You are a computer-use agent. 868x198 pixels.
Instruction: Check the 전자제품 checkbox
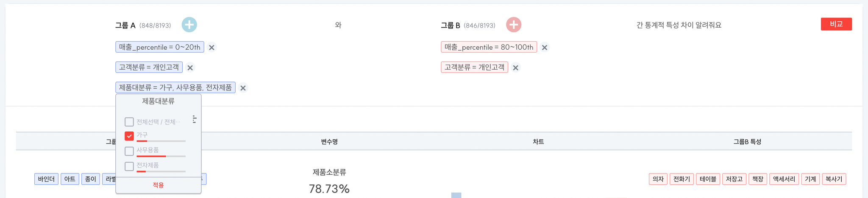(129, 166)
